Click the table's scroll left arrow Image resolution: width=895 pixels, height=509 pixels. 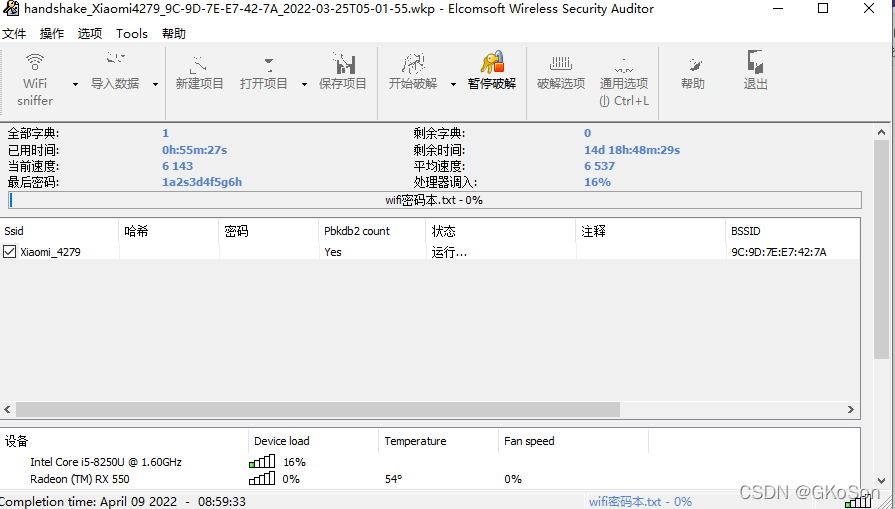[x=7, y=410]
